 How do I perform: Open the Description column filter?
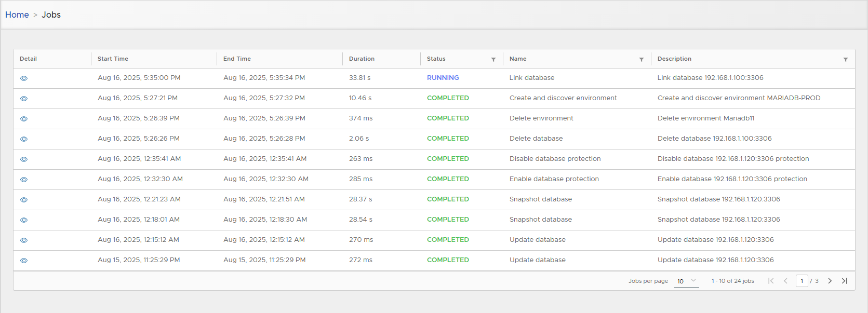(845, 60)
